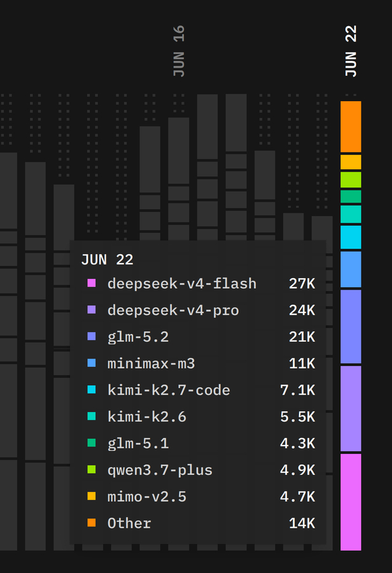Click the kimi-k2.6 label in tooltip

147,417
